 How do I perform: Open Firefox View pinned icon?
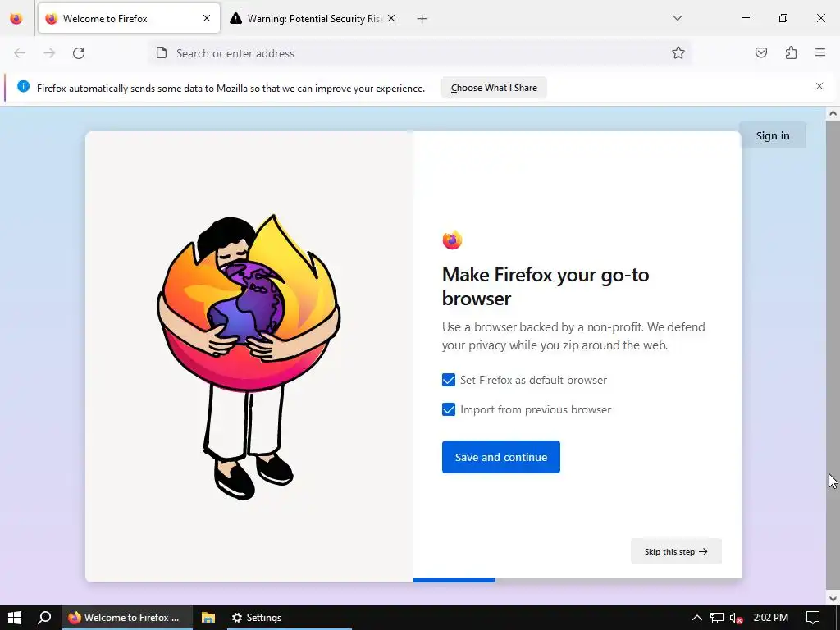(x=16, y=18)
